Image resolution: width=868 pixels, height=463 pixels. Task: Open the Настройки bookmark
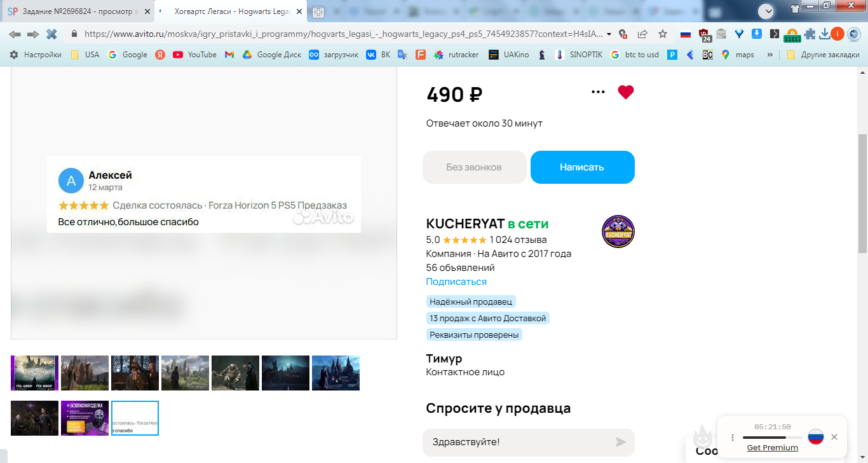36,55
